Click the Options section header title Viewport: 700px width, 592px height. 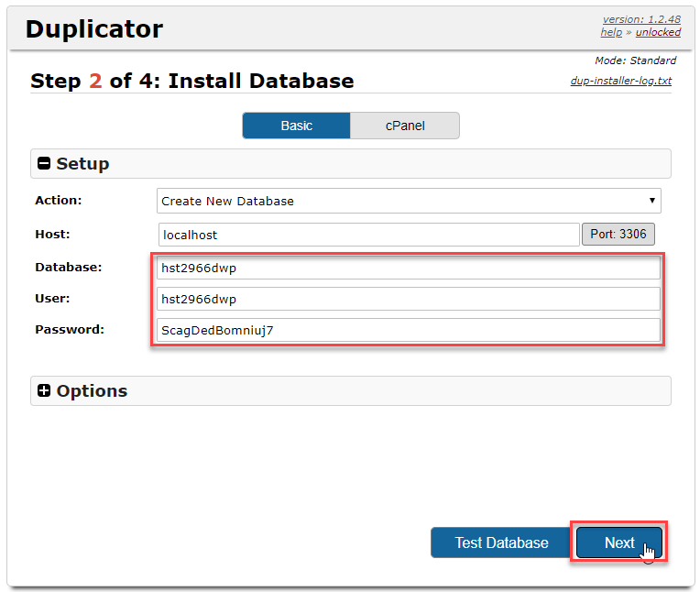pos(92,391)
